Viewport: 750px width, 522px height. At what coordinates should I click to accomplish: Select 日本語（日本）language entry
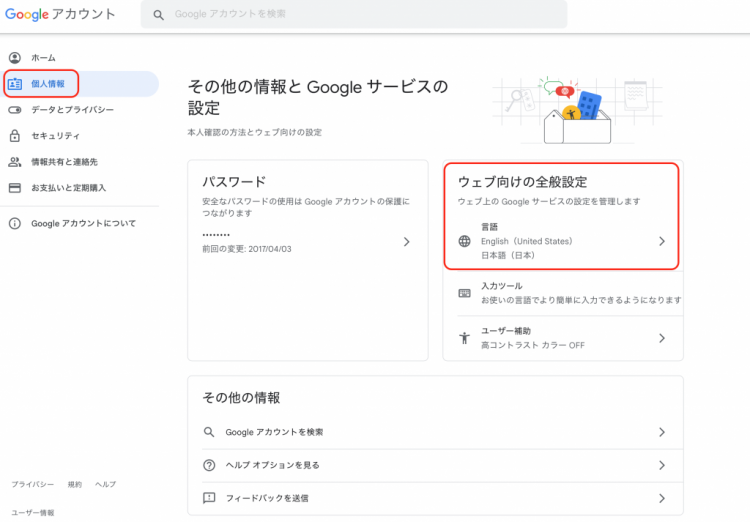pos(508,255)
